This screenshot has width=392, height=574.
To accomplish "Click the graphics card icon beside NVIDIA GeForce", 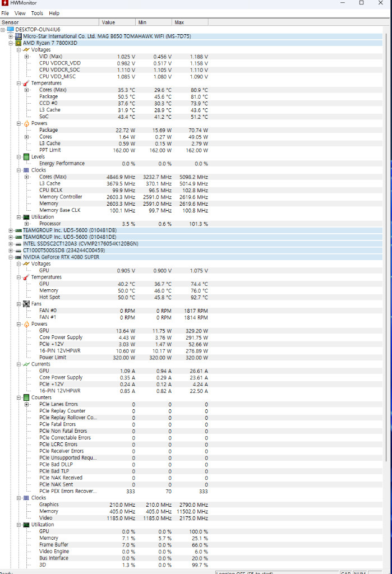I will [19, 257].
